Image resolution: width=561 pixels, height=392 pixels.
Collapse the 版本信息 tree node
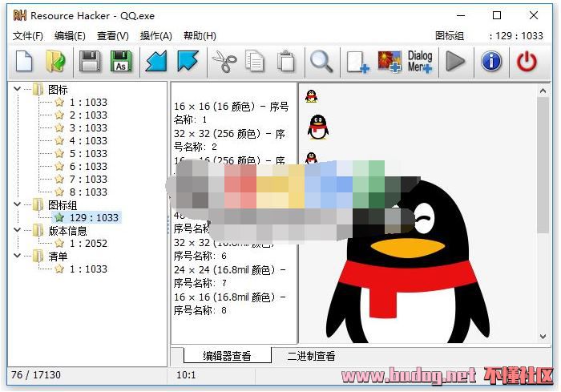pos(17,229)
